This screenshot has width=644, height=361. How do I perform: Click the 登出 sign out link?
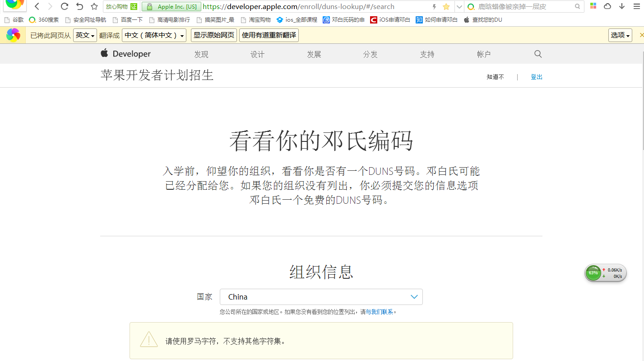pyautogui.click(x=536, y=77)
